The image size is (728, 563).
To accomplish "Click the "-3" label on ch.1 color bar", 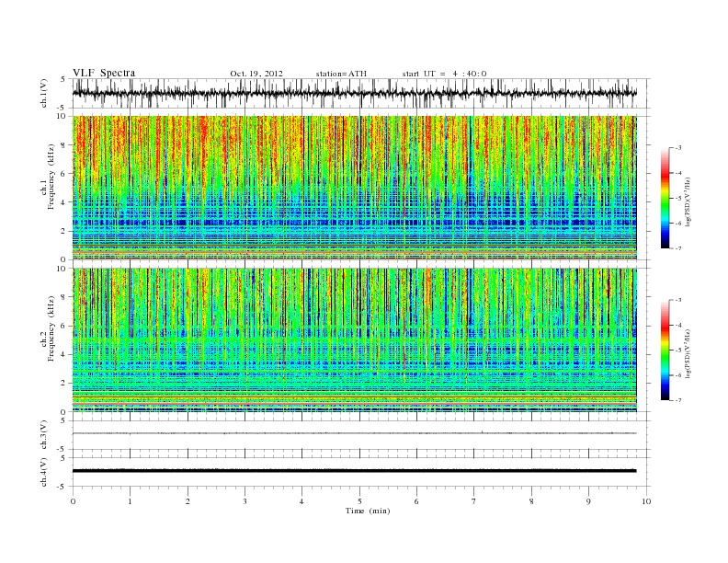I will 677,148.
